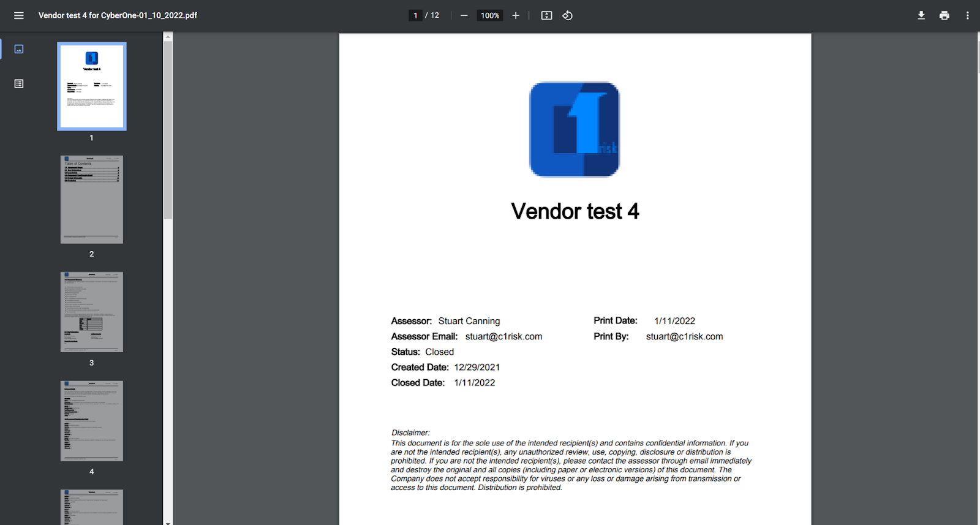The height and width of the screenshot is (525, 980).
Task: Click the page number input field
Action: [415, 15]
